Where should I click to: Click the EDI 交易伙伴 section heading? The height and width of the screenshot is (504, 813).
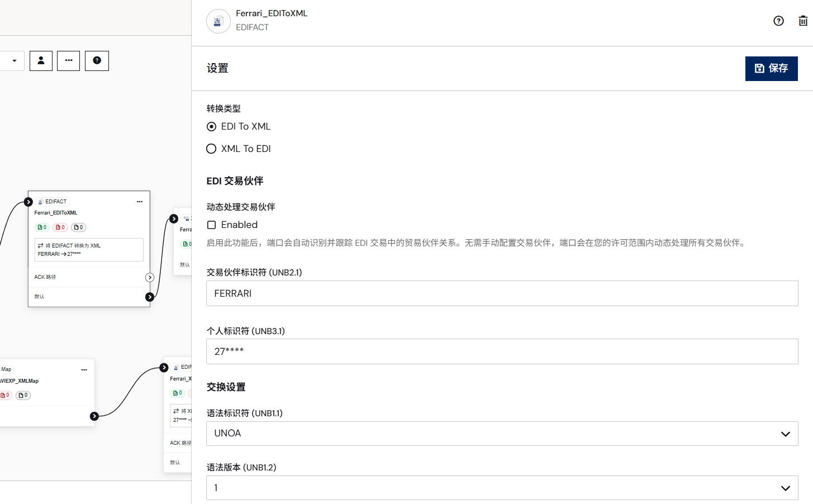tap(235, 181)
